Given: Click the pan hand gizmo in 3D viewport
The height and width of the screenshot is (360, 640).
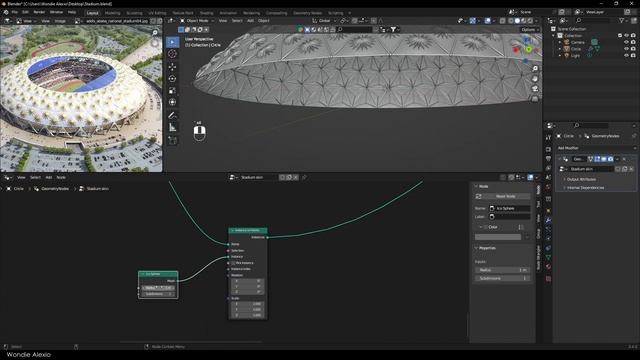Looking at the screenshot, I should click(x=535, y=78).
